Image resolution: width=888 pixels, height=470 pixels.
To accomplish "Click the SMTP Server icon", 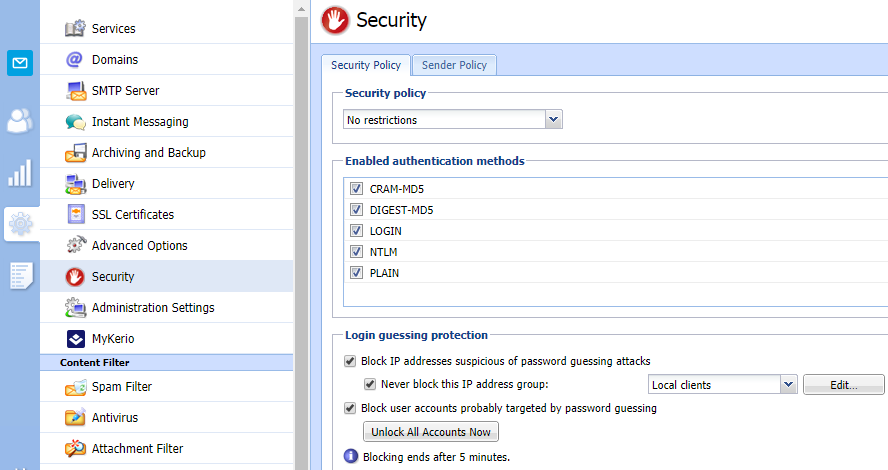I will click(76, 91).
